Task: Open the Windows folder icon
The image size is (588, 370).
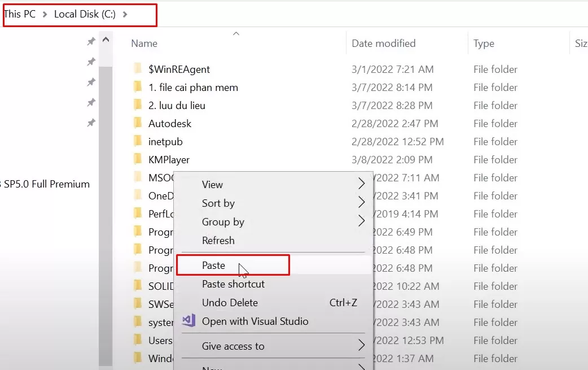Action: pos(138,358)
